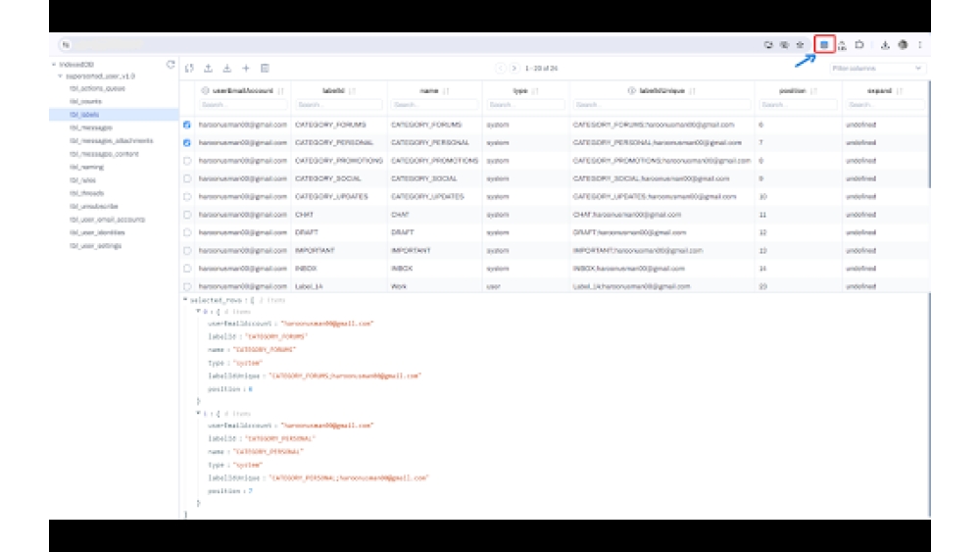
Task: Click search field under labelId column
Action: coord(339,104)
